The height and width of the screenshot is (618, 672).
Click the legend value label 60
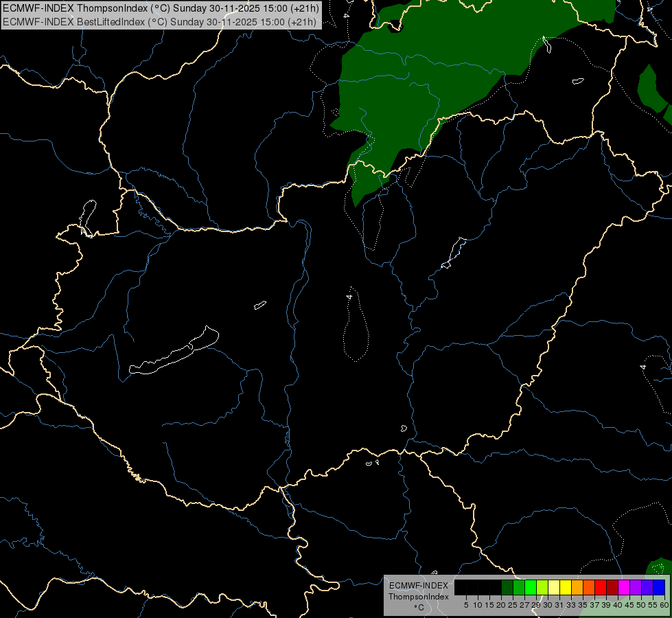point(664,605)
